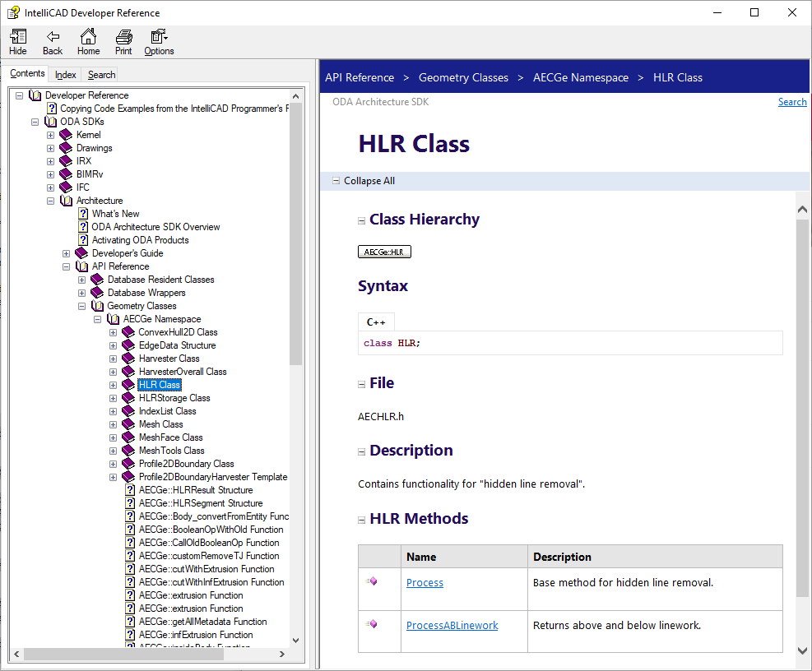Click the method icon beside Process
The image size is (812, 671).
click(372, 581)
